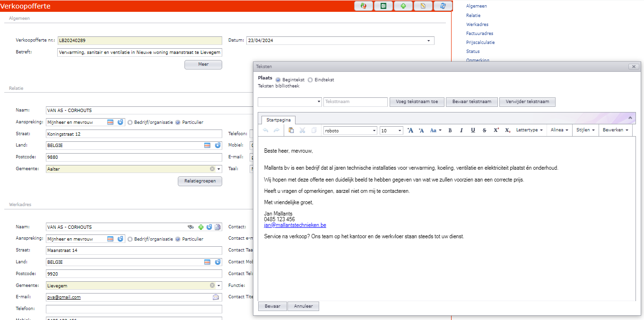644x320 pixels.
Task: Toggle strikethrough formatting in the editor
Action: coord(484,130)
